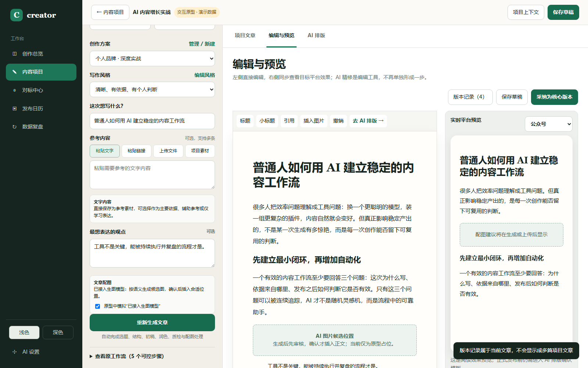Open the 创作方案 dropdown
Screen dimensions: 588x368
152,59
